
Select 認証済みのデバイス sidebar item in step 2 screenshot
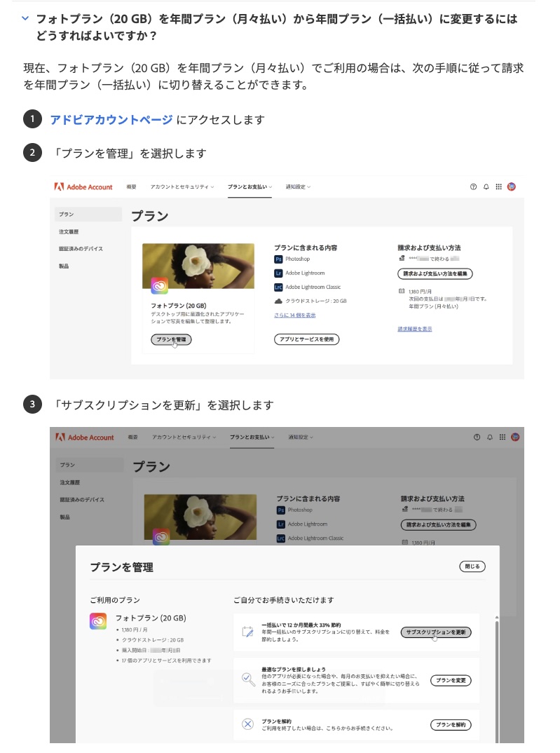pos(81,249)
